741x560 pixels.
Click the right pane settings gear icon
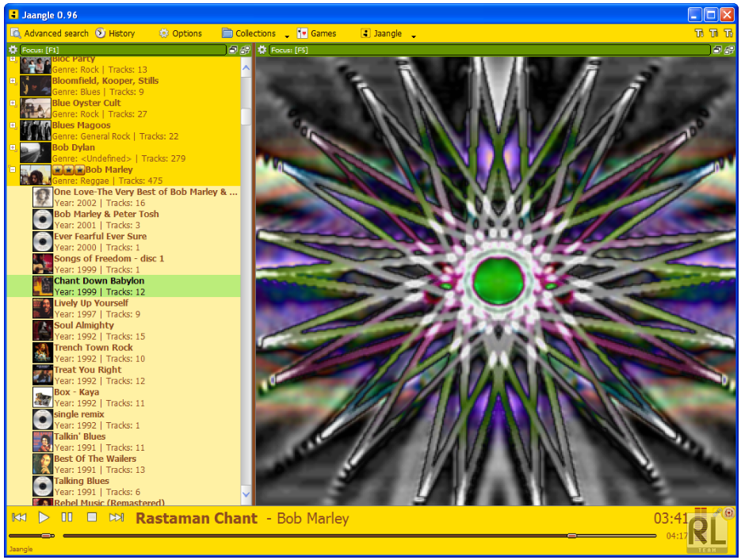click(262, 50)
